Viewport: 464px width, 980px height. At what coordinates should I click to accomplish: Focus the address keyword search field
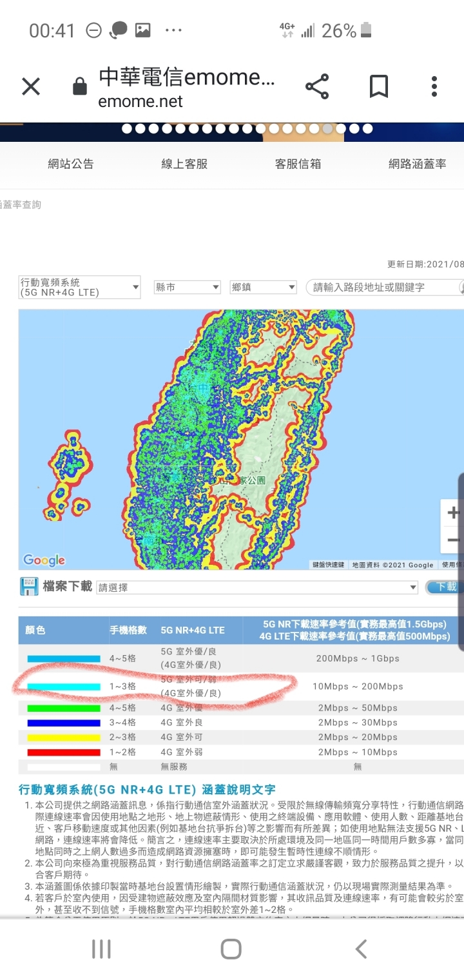[x=385, y=287]
